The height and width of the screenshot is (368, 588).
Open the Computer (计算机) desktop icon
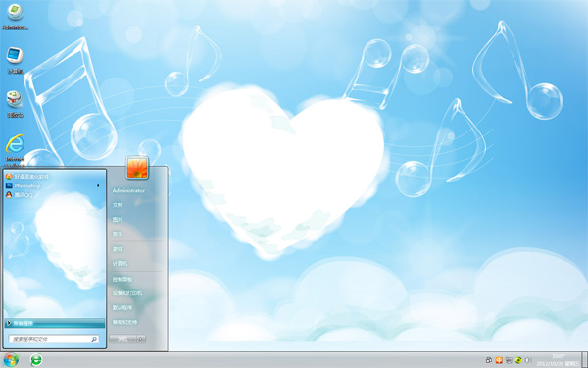(x=15, y=60)
